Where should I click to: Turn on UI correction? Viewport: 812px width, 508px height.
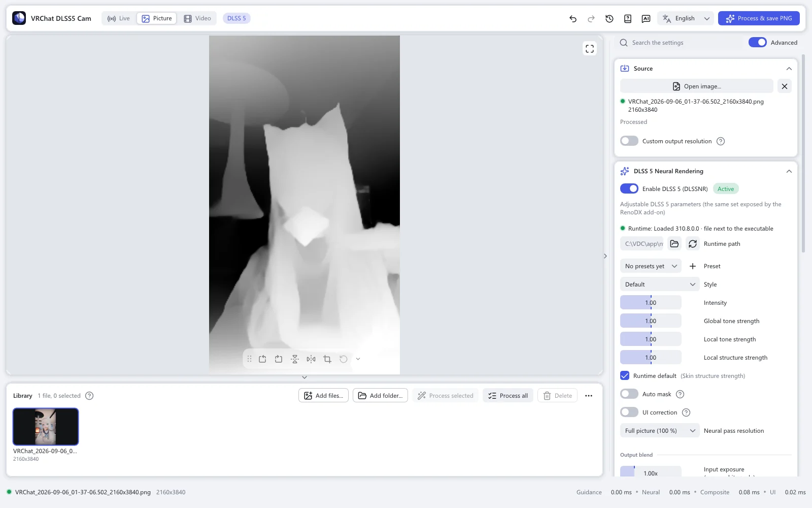point(629,412)
